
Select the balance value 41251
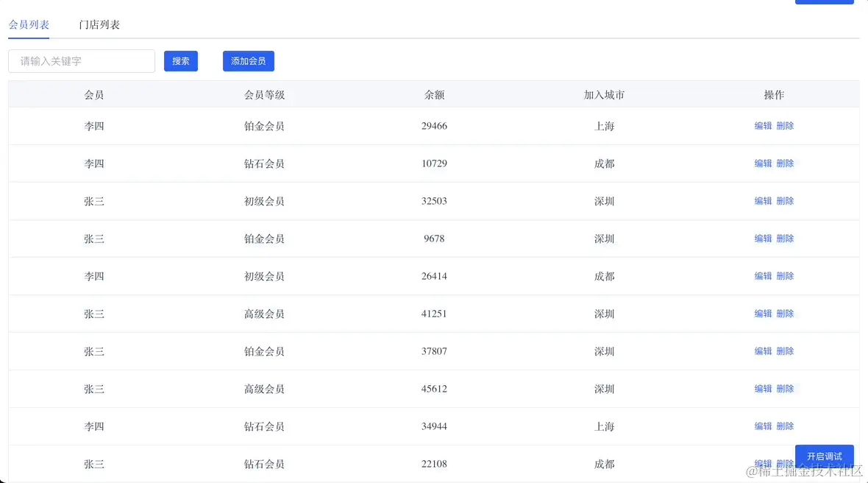pos(434,314)
